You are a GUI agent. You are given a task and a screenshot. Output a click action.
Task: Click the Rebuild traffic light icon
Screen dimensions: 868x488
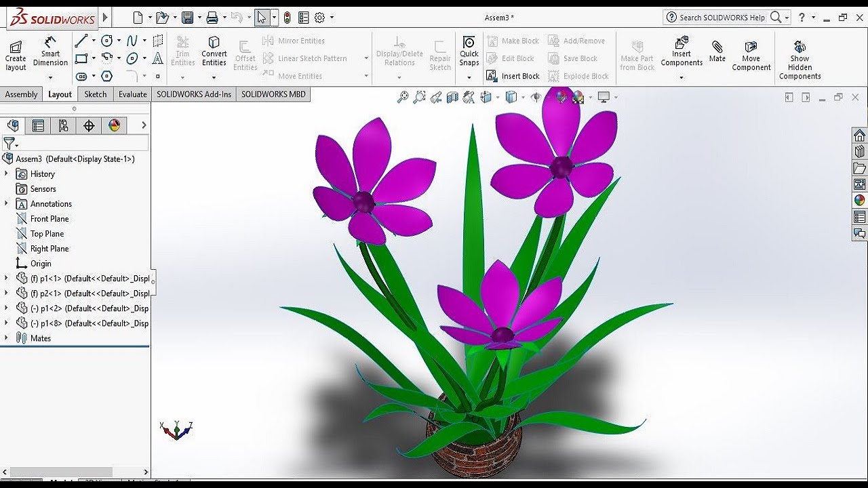pos(288,18)
